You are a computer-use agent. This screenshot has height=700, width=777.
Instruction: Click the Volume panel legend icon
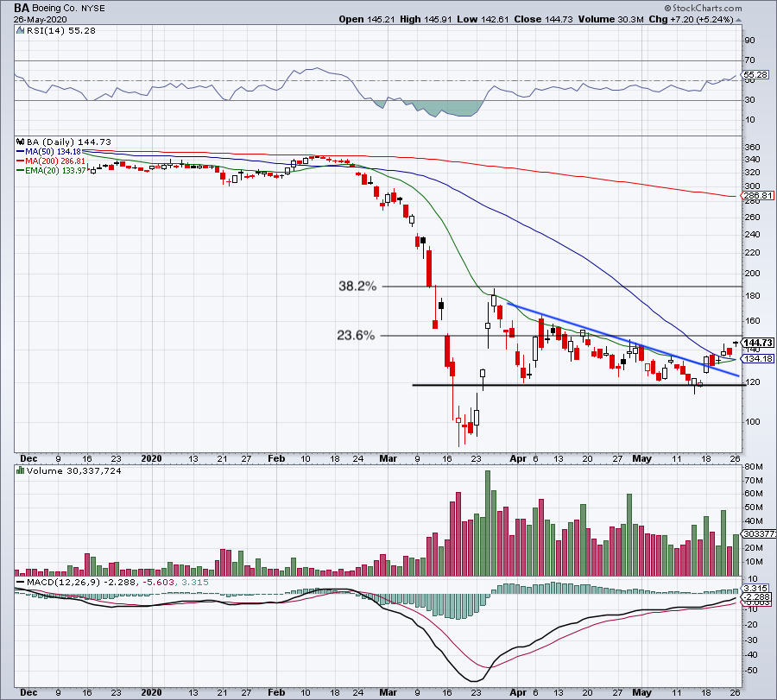[x=21, y=470]
